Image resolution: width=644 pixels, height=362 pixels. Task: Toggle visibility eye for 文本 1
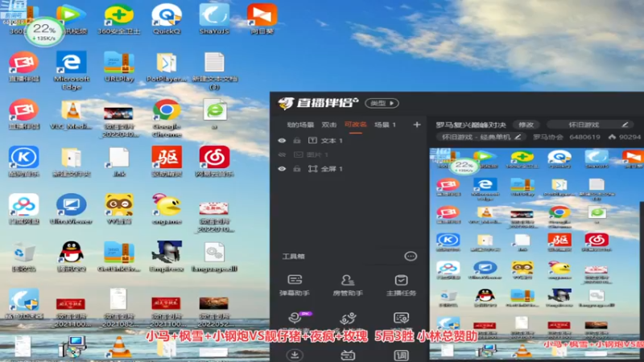click(282, 140)
